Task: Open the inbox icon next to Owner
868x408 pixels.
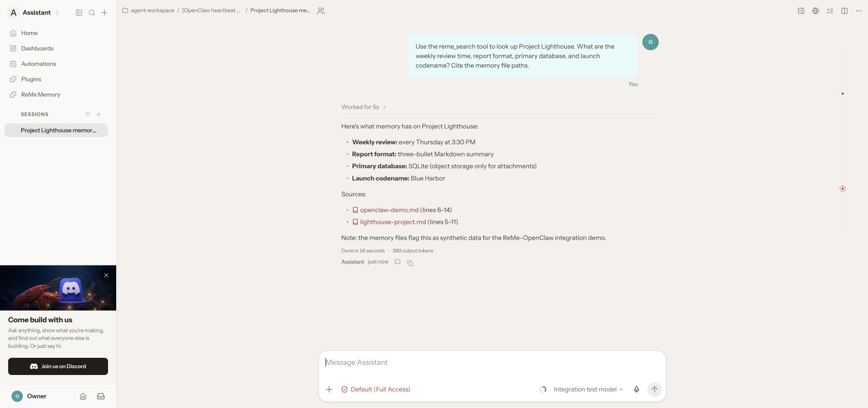Action: [101, 396]
